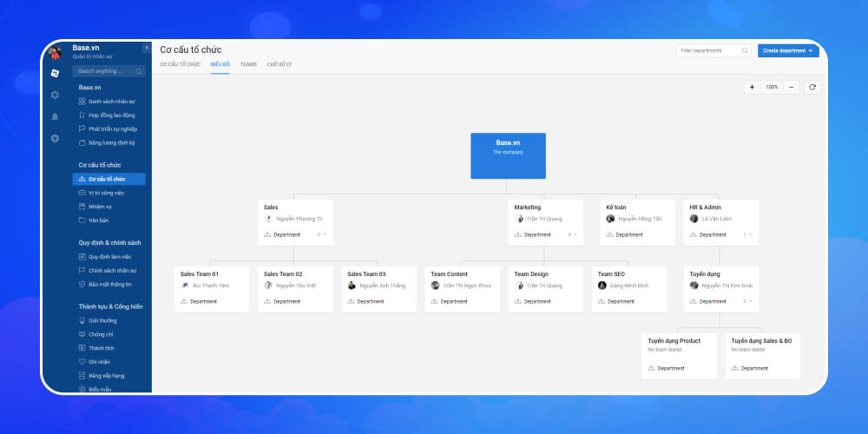This screenshot has height=434, width=868.
Task: Open the Team Design card
Action: click(546, 290)
